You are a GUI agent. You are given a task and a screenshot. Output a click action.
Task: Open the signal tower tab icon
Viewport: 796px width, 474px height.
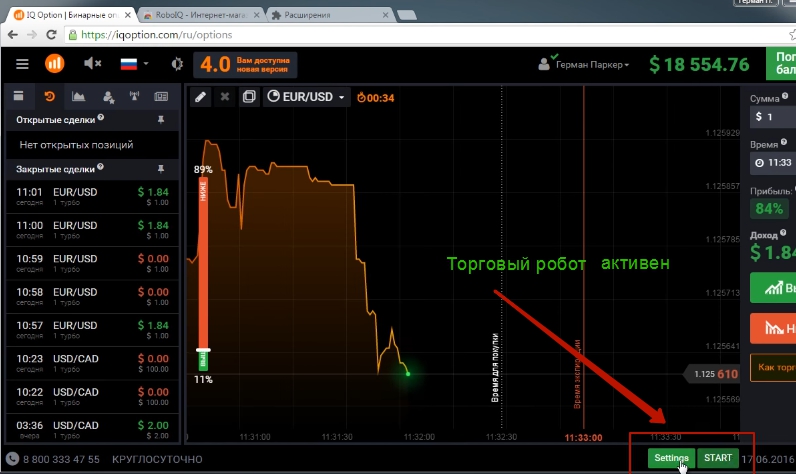point(135,96)
